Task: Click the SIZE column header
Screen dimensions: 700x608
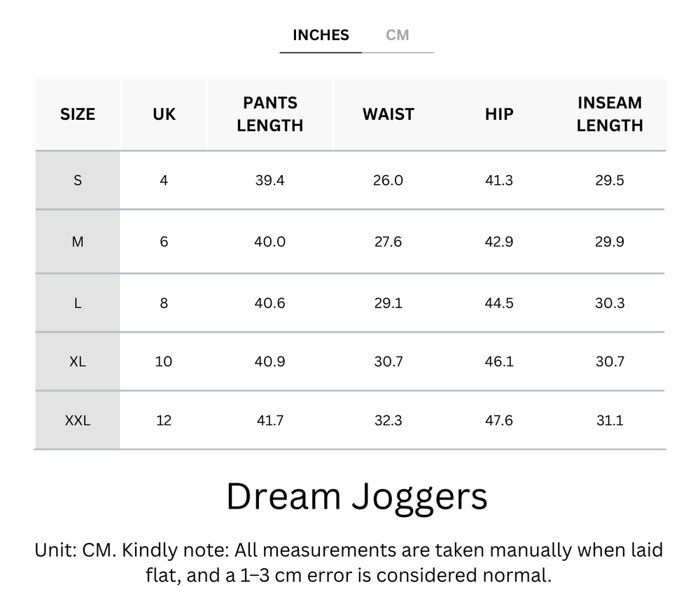Action: coord(77,114)
